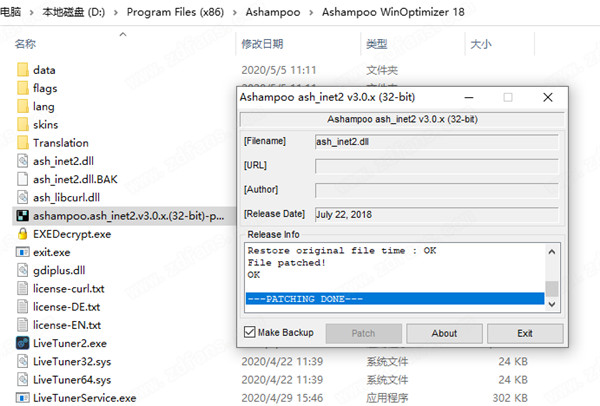Image resolution: width=600 pixels, height=406 pixels.
Task: Go to the Ashampoo breadcrumb folder
Action: [x=273, y=12]
